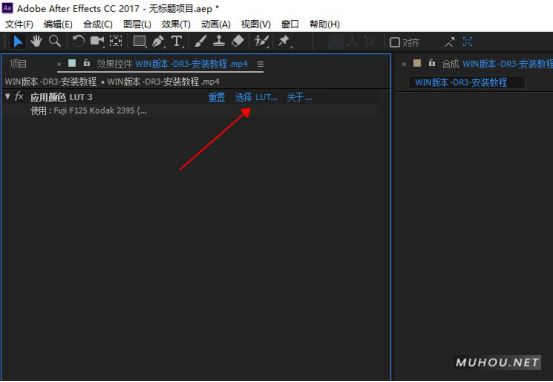Select the Zoom magnifier tool
The image size is (553, 382).
pyautogui.click(x=55, y=42)
